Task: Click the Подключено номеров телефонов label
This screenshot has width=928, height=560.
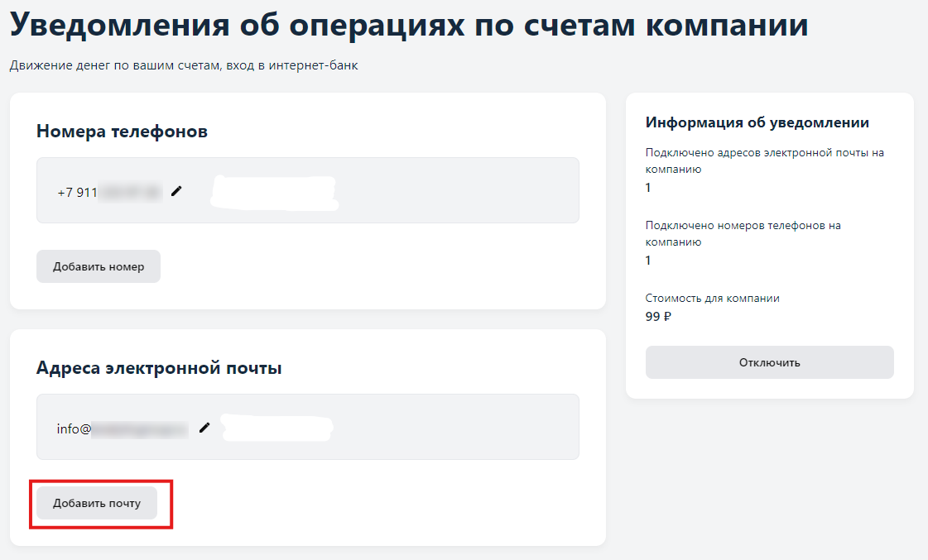Action: click(x=743, y=233)
